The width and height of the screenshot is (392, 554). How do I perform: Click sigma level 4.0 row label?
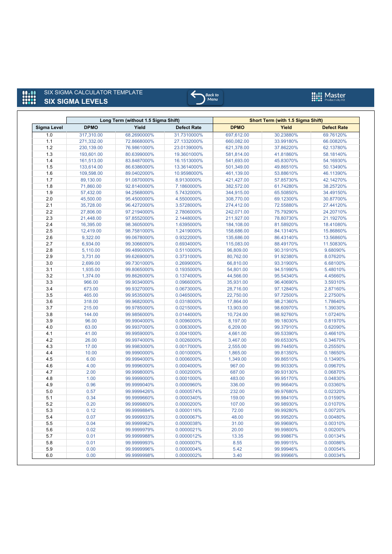point(49,327)
